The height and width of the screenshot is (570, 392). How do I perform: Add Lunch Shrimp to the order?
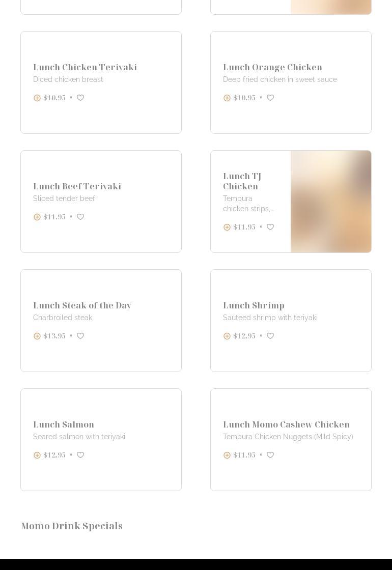[227, 336]
